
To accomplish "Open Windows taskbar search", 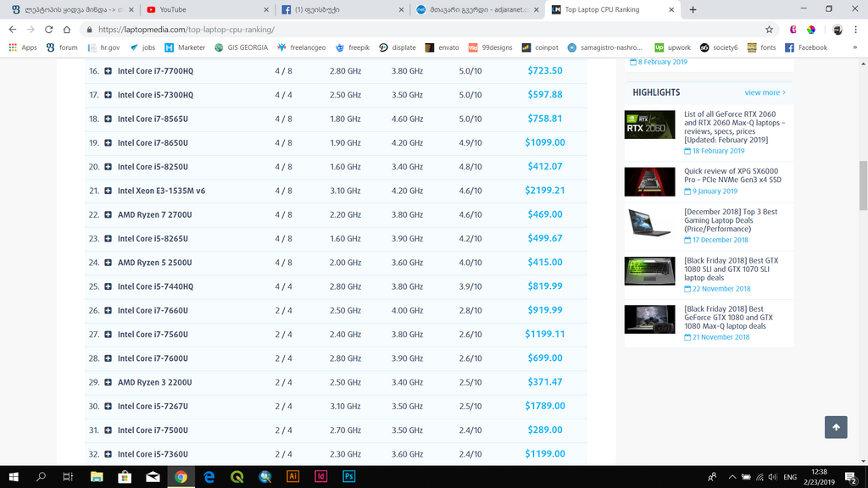I will (41, 476).
